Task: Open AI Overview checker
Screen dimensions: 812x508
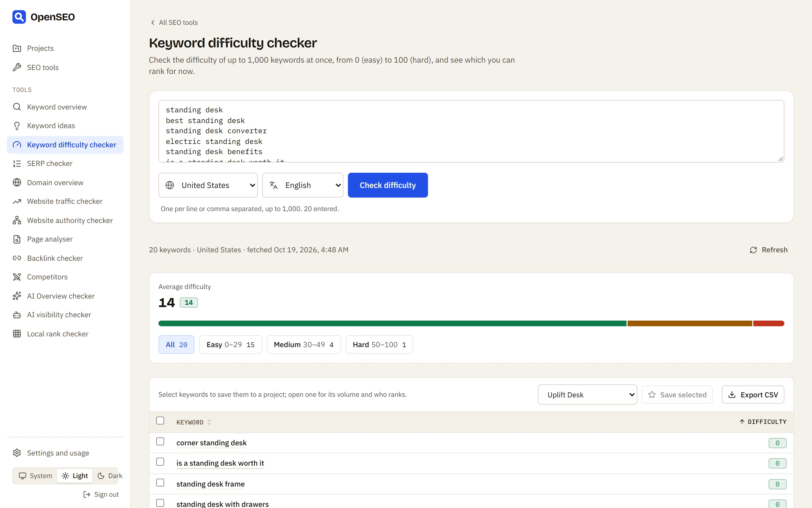Action: [x=65, y=296]
